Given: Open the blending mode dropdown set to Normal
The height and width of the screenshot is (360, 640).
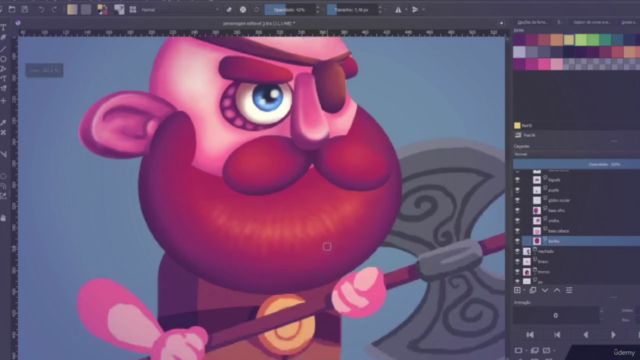Looking at the screenshot, I should click(180, 9).
